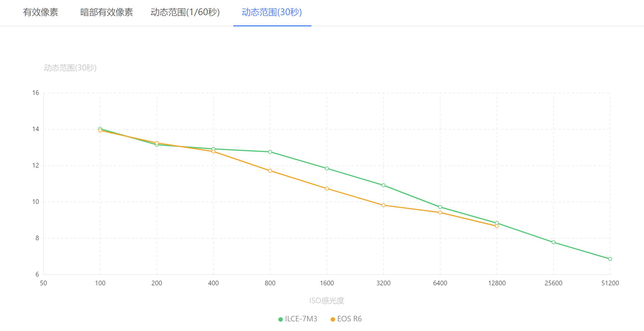The width and height of the screenshot is (644, 331).
Task: Click the orange EOS R6 legend dot
Action: tap(333, 319)
